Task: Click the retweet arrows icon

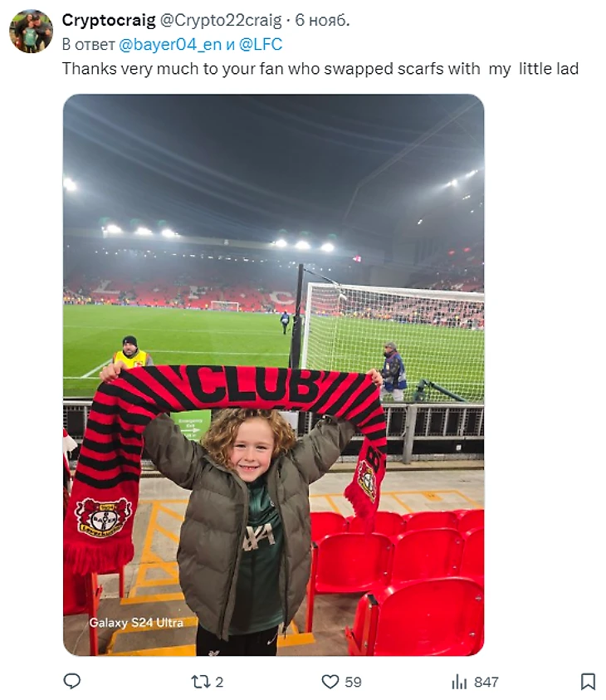Action: pyautogui.click(x=199, y=682)
